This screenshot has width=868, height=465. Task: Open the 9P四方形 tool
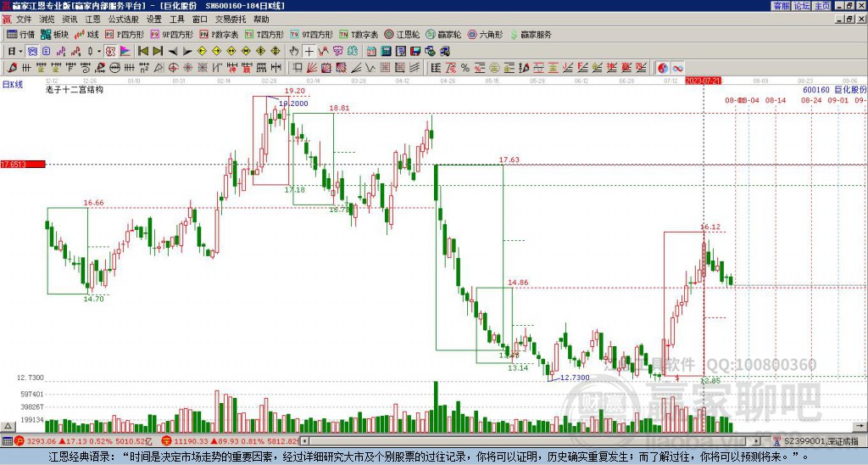click(171, 34)
